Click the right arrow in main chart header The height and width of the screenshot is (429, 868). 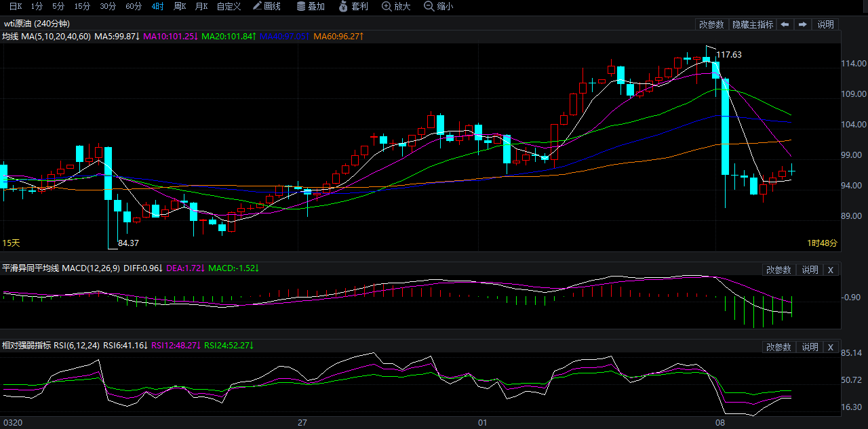803,24
